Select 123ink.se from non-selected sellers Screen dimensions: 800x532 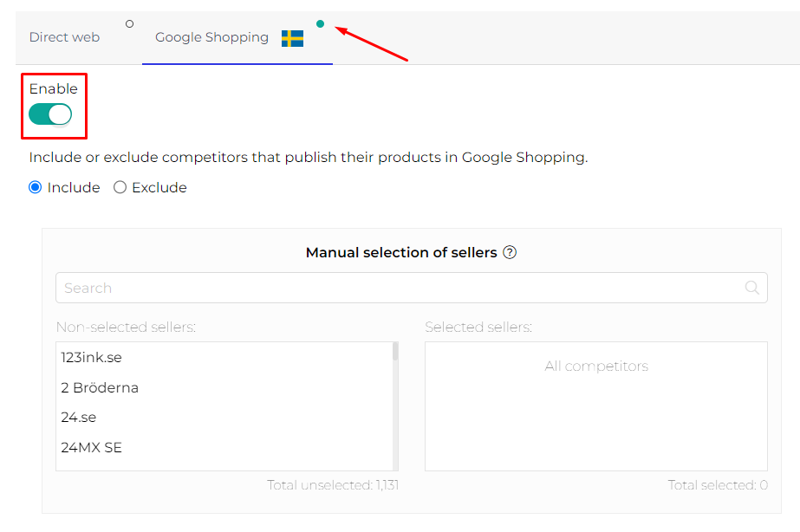pyautogui.click(x=91, y=357)
